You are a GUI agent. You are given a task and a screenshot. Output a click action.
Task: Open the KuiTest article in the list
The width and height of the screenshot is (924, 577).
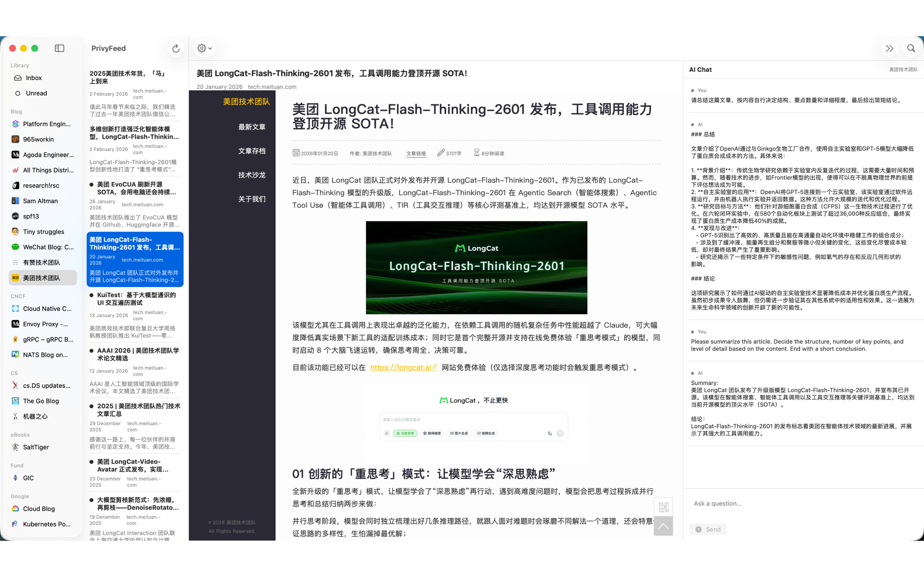(x=136, y=299)
